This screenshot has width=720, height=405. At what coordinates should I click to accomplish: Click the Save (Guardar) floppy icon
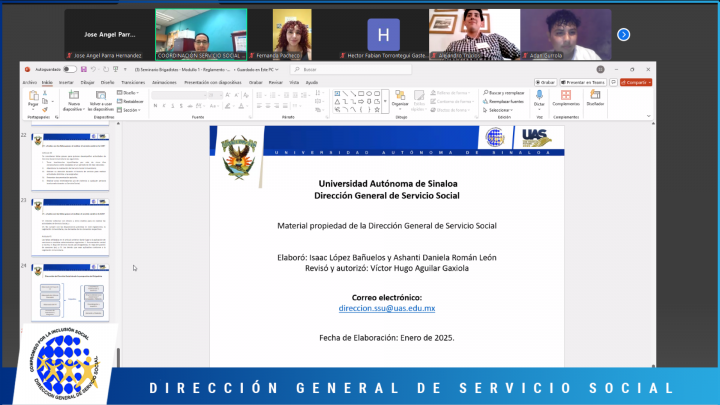pyautogui.click(x=84, y=69)
